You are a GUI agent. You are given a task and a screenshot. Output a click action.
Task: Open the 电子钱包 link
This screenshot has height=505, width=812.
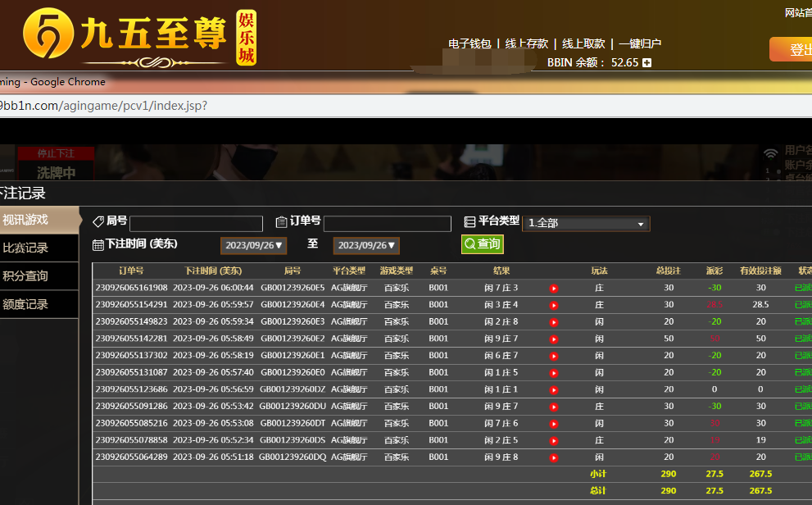click(x=470, y=43)
